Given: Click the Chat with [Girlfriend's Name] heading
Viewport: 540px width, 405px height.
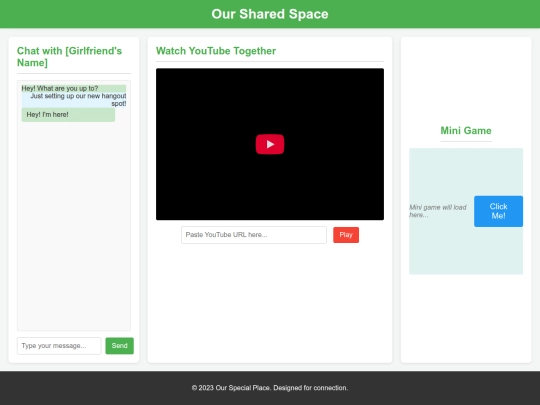Looking at the screenshot, I should (70, 56).
